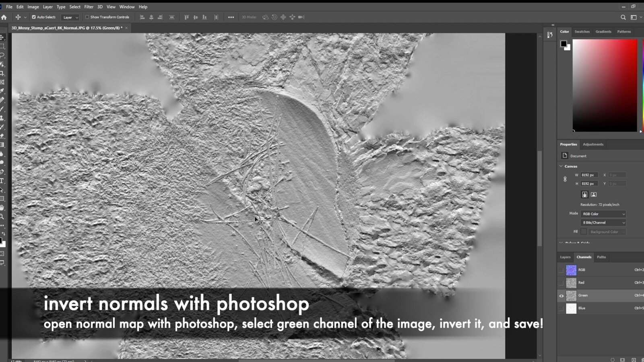Collapse the panels with double-arrow icon

coord(553,25)
